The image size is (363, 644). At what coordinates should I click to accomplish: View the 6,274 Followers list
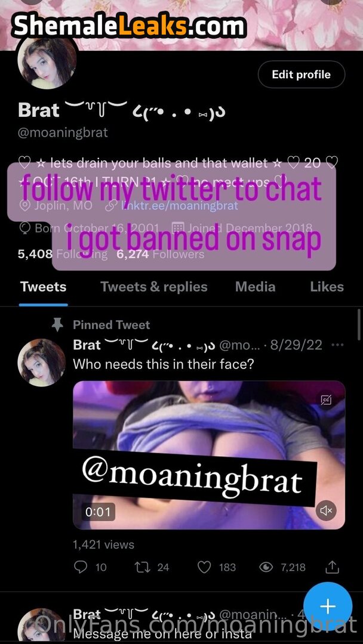[160, 254]
